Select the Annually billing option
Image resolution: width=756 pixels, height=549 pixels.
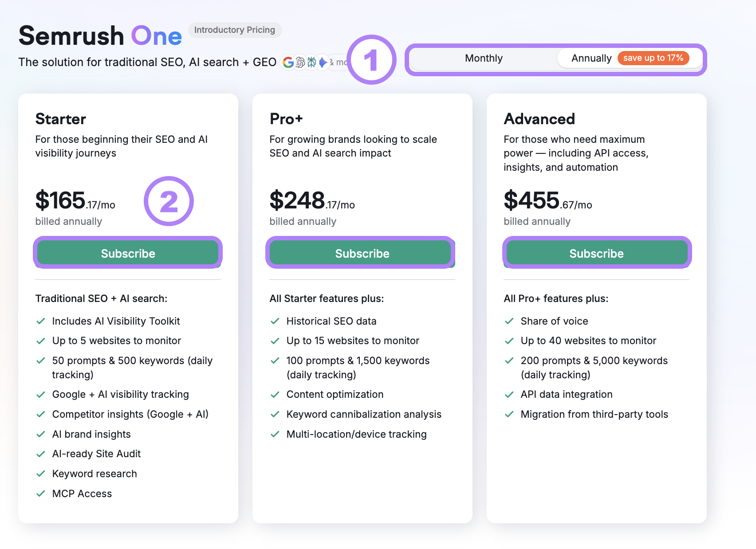[592, 58]
